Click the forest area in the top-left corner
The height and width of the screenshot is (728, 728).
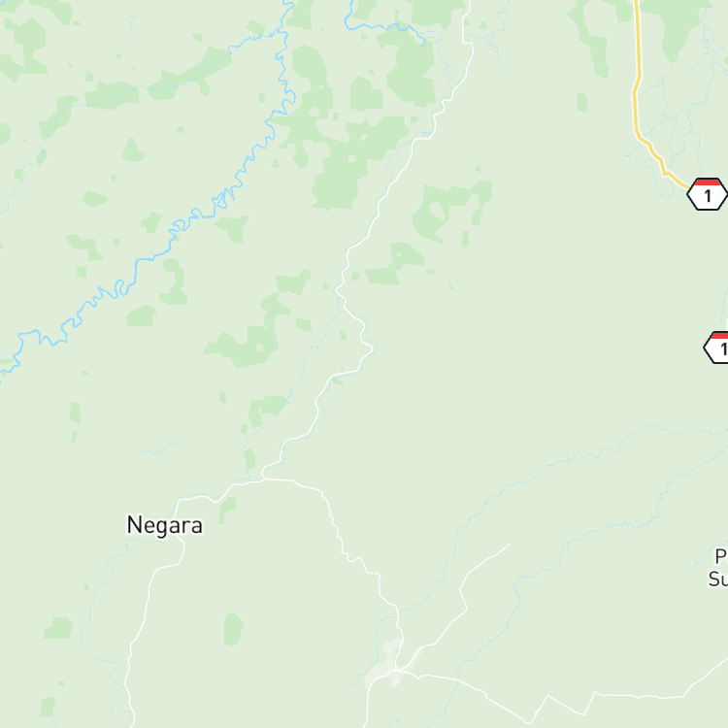[23, 47]
